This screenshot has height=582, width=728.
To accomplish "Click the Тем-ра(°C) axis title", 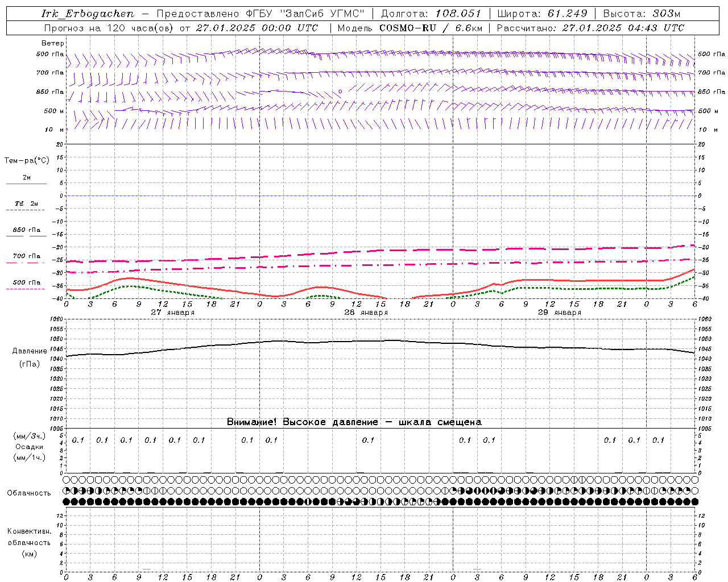I will click(x=27, y=160).
